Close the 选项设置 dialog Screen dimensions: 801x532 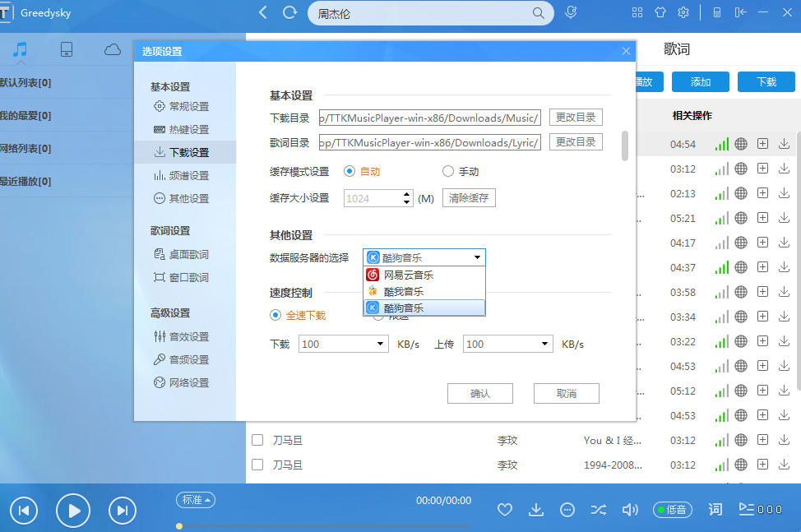point(626,51)
